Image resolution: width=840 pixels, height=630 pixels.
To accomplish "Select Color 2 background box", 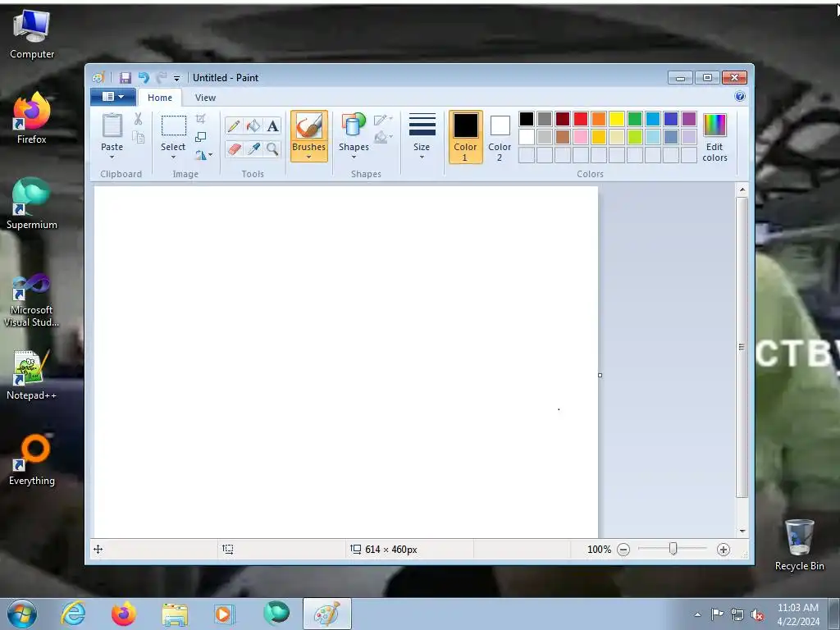I will pos(500,137).
